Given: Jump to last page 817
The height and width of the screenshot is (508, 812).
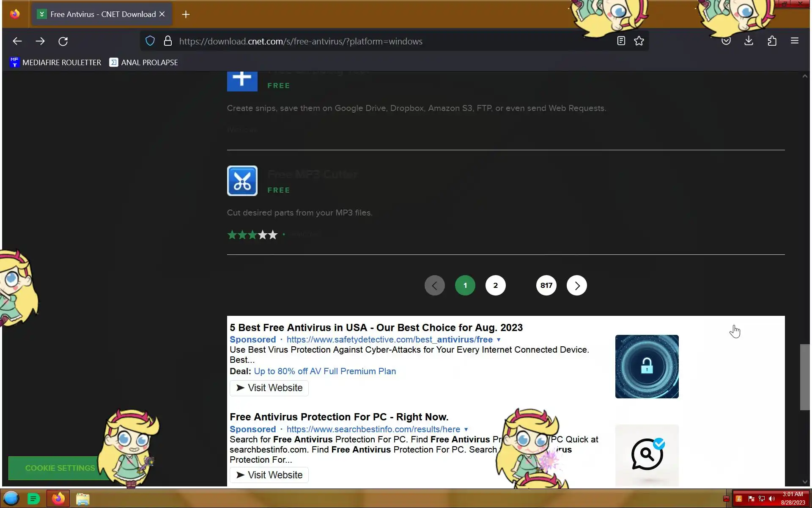Looking at the screenshot, I should point(546,285).
